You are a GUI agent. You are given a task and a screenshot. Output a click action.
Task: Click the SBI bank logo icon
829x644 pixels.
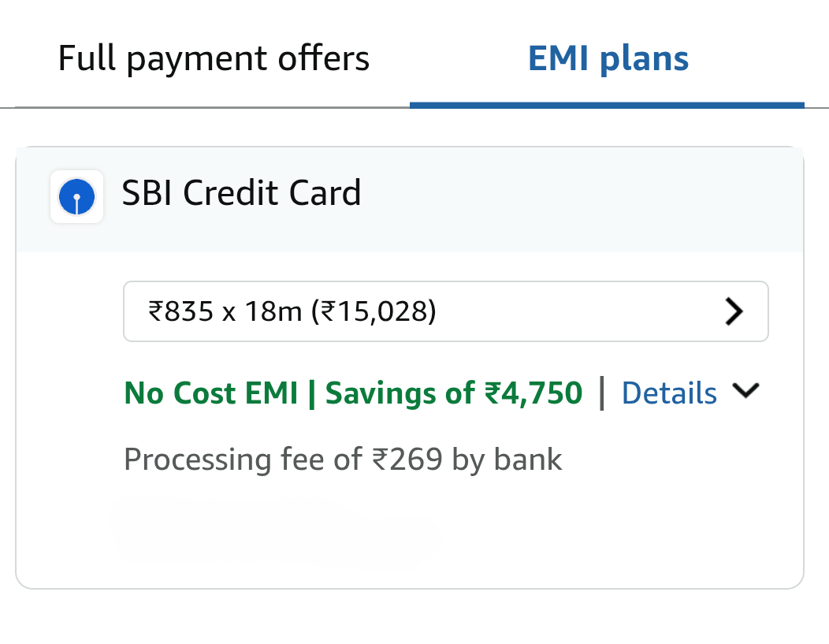click(x=76, y=196)
